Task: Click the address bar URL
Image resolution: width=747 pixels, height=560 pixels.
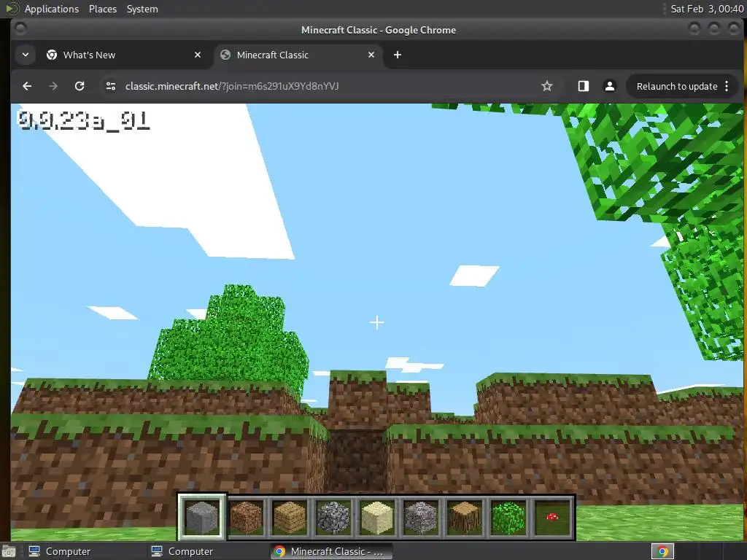Action: click(x=232, y=86)
